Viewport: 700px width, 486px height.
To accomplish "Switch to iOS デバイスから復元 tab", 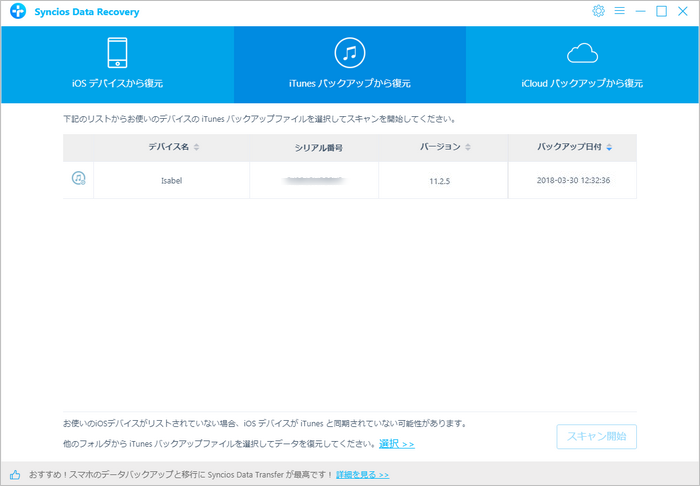I will pyautogui.click(x=117, y=65).
